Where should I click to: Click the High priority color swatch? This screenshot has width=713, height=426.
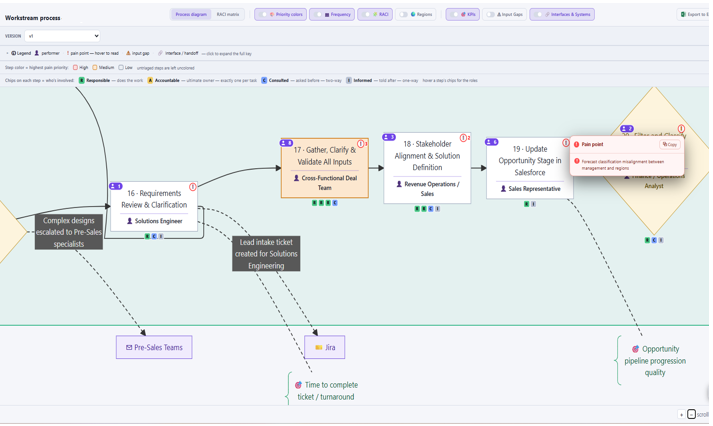coord(75,68)
